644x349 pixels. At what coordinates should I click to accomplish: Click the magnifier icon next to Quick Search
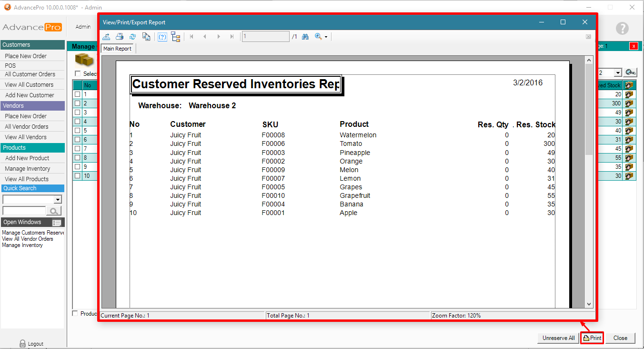coord(54,211)
